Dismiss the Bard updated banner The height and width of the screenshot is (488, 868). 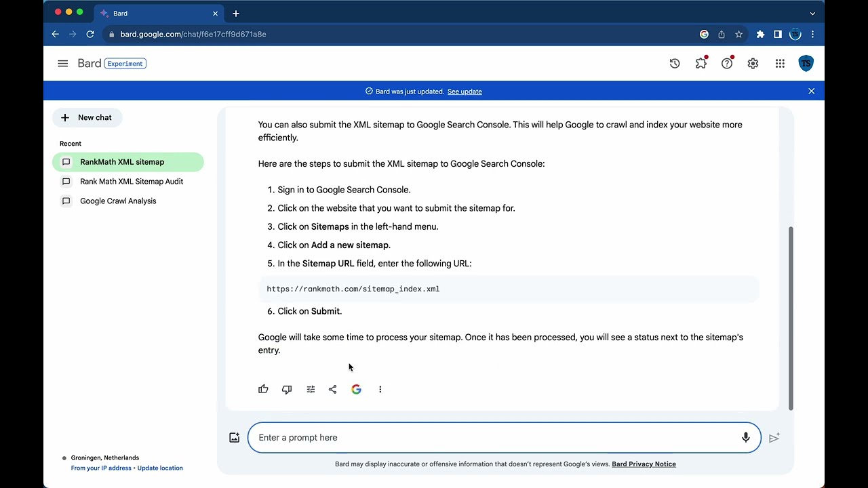click(811, 91)
